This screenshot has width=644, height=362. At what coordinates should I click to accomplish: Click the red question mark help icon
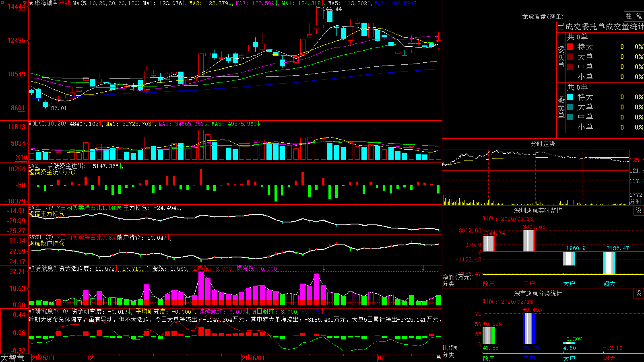click(25, 3)
